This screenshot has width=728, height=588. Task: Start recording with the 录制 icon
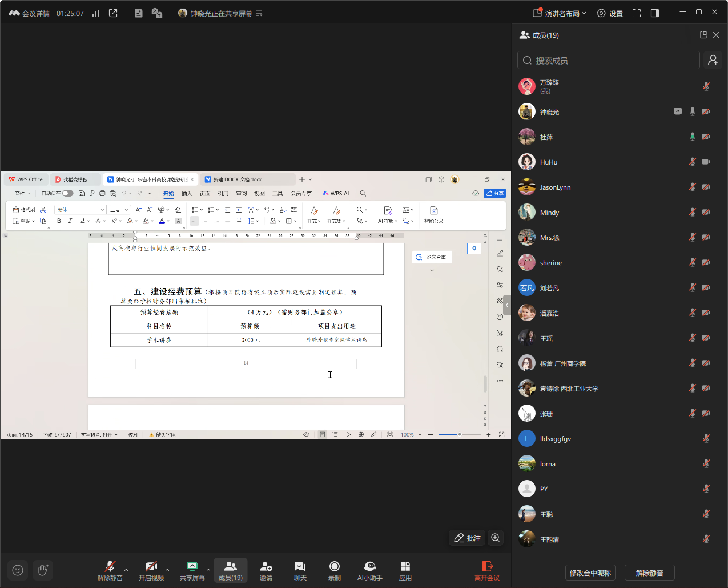click(x=335, y=570)
